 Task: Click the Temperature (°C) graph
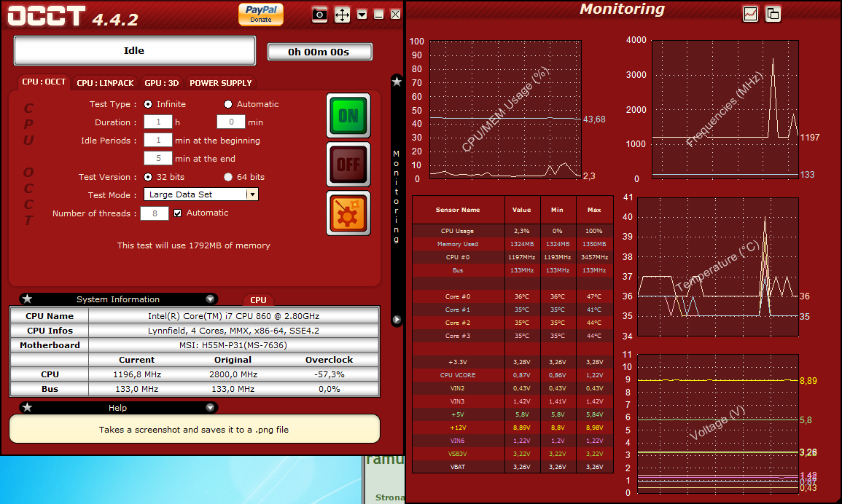tap(718, 267)
